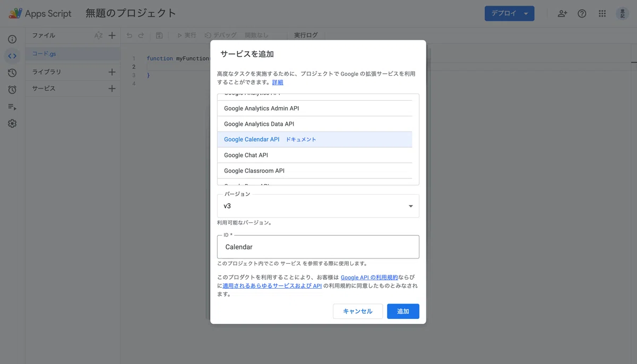Click the キャンセル cancel button
Viewport: 637px width, 364px height.
click(358, 311)
